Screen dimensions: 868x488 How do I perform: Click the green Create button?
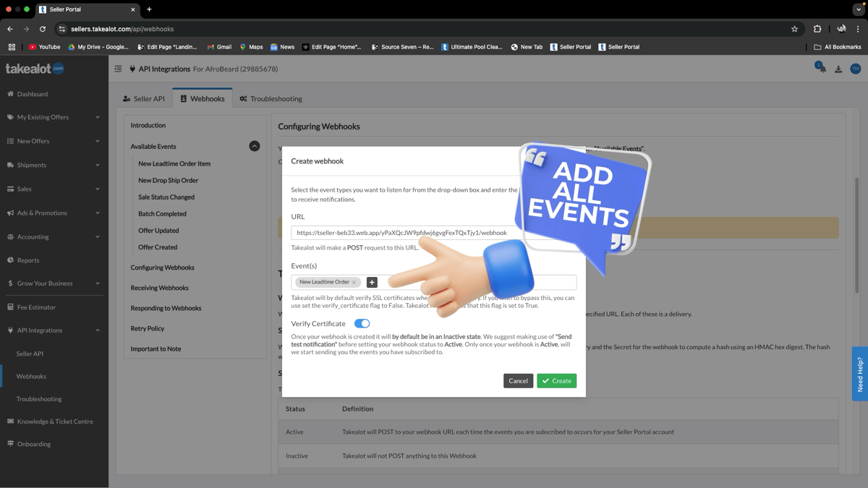(x=556, y=380)
